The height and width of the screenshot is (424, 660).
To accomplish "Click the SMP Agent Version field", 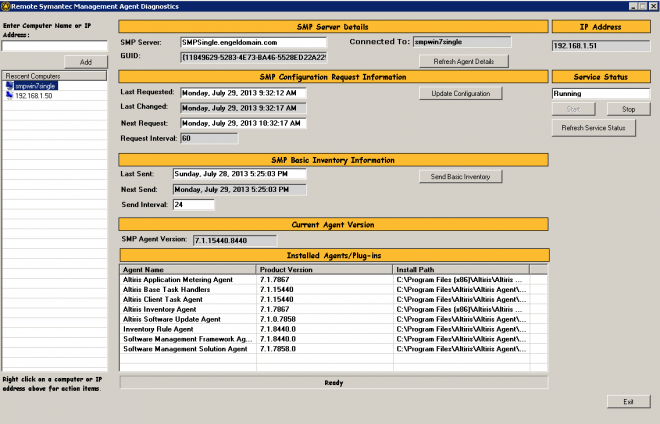I will click(235, 241).
